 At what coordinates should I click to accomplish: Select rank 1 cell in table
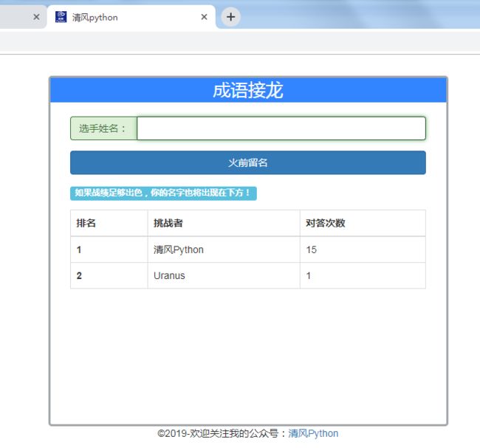[x=109, y=249]
